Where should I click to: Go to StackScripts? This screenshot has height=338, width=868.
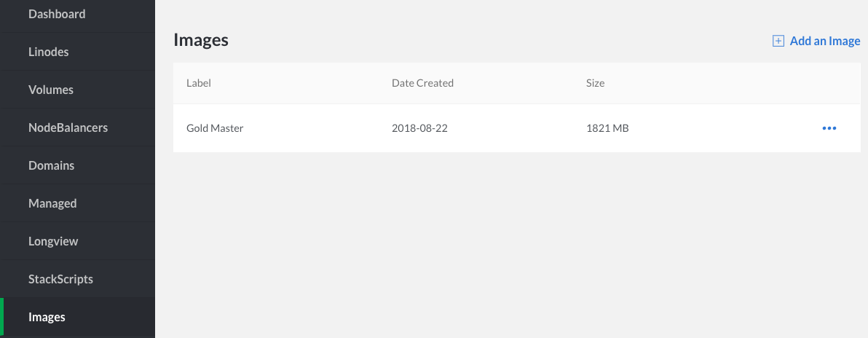(x=60, y=279)
